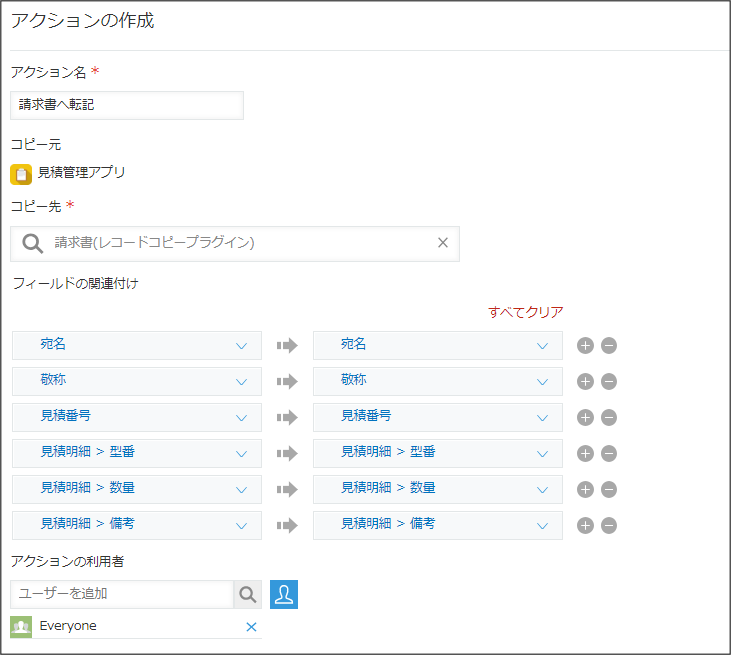Click the すべてクリア link
This screenshot has width=731, height=655.
point(525,312)
